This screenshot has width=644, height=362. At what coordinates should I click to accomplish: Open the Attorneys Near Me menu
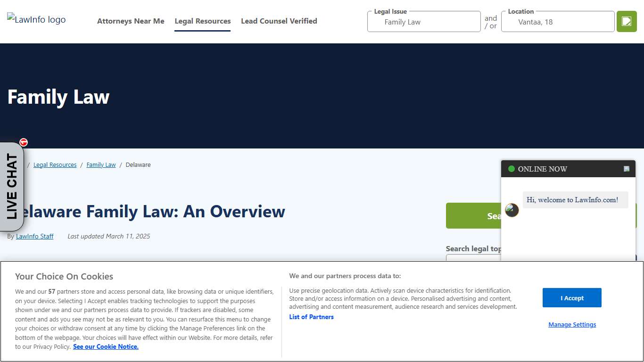[x=131, y=21]
